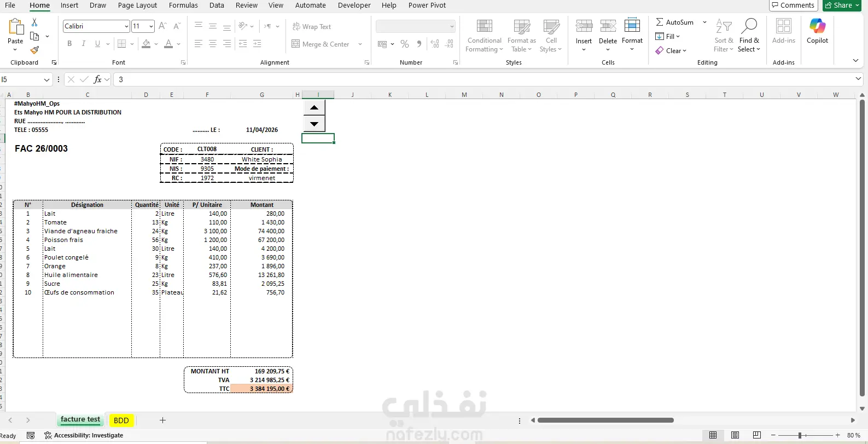Open the Comments pane button
The width and height of the screenshot is (868, 444).
[x=793, y=5]
